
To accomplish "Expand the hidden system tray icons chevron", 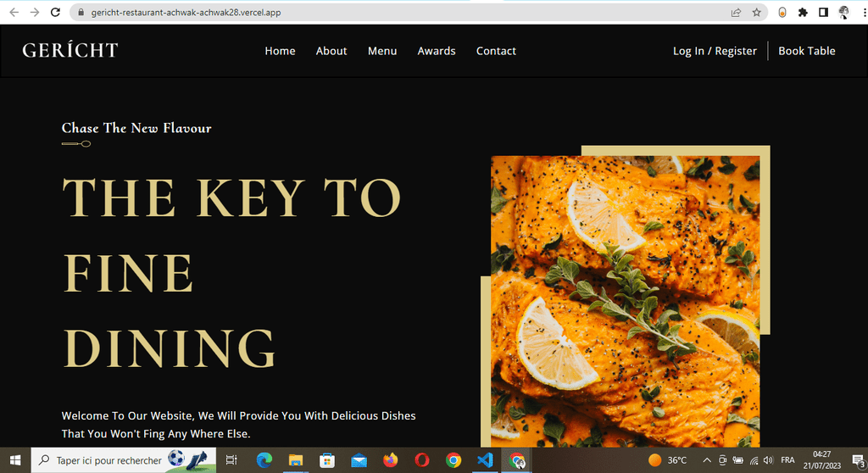I will [x=707, y=460].
